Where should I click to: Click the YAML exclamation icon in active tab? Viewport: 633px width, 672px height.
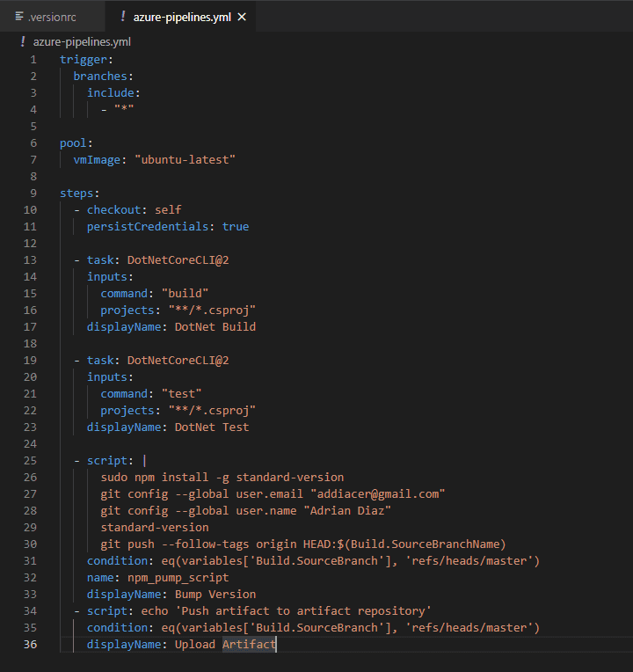(x=123, y=17)
